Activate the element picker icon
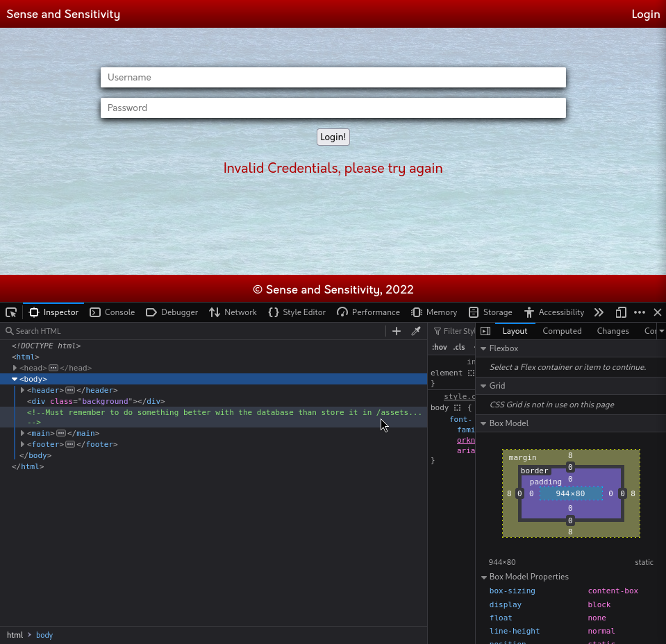This screenshot has height=644, width=666. pyautogui.click(x=11, y=312)
